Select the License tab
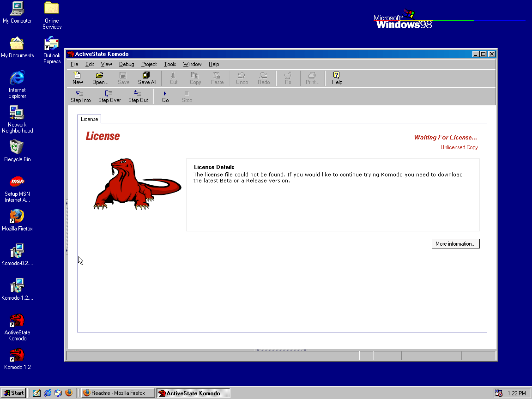The image size is (532, 399). tap(89, 119)
